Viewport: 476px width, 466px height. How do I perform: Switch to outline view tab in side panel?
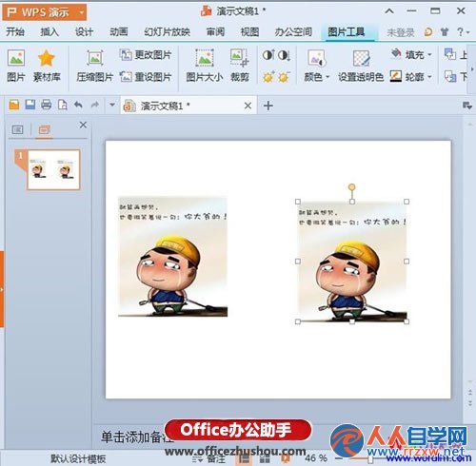click(x=17, y=129)
